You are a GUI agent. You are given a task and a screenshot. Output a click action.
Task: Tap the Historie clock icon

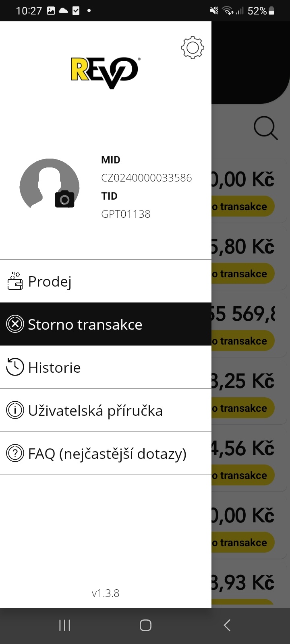[x=15, y=367]
